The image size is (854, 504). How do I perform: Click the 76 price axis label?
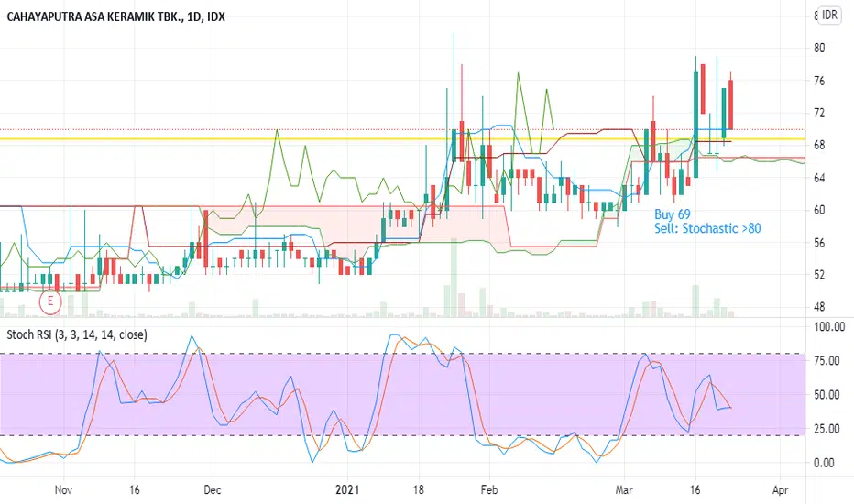(x=819, y=81)
